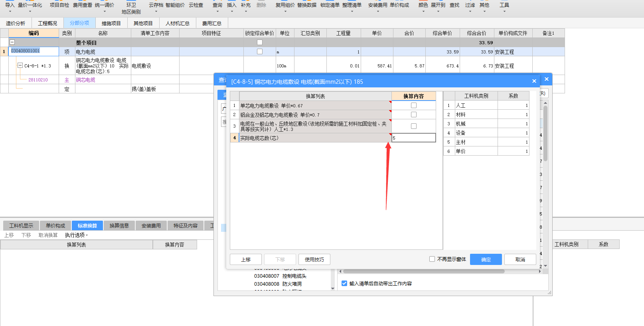Open the 工料机显示 bottom tab
The width and height of the screenshot is (644, 326).
pos(21,225)
